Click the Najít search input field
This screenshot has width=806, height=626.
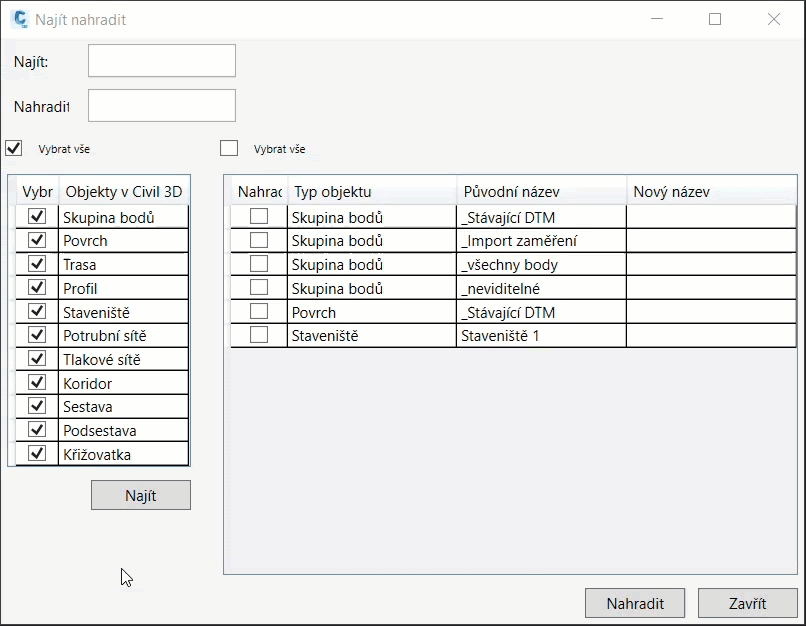(x=162, y=61)
